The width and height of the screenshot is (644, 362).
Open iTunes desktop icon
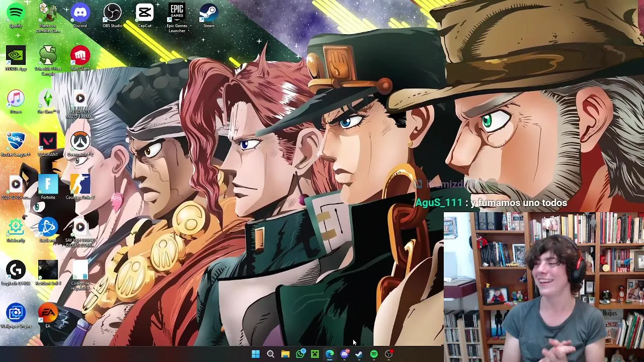click(16, 102)
